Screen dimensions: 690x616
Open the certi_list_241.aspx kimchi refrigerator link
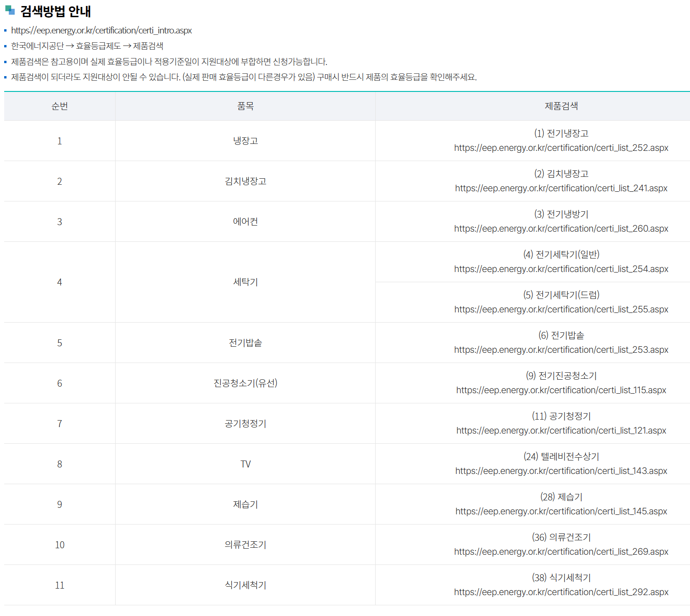pyautogui.click(x=561, y=188)
